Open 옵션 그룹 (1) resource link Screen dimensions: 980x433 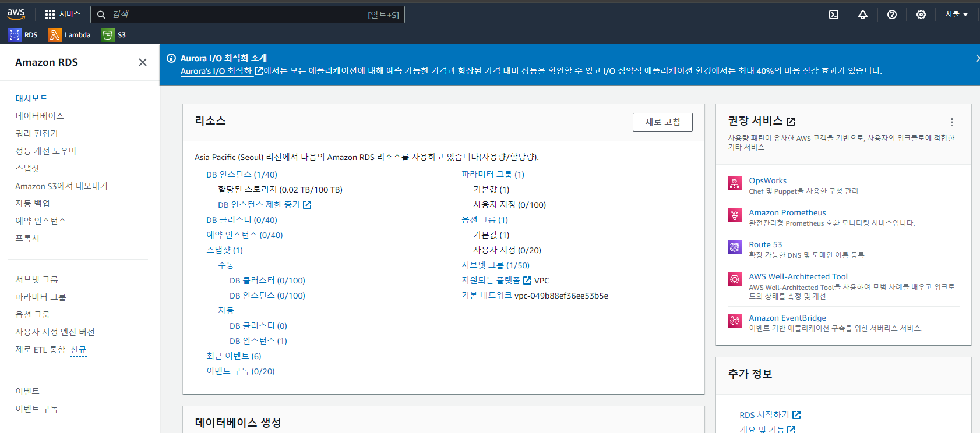pyautogui.click(x=485, y=220)
